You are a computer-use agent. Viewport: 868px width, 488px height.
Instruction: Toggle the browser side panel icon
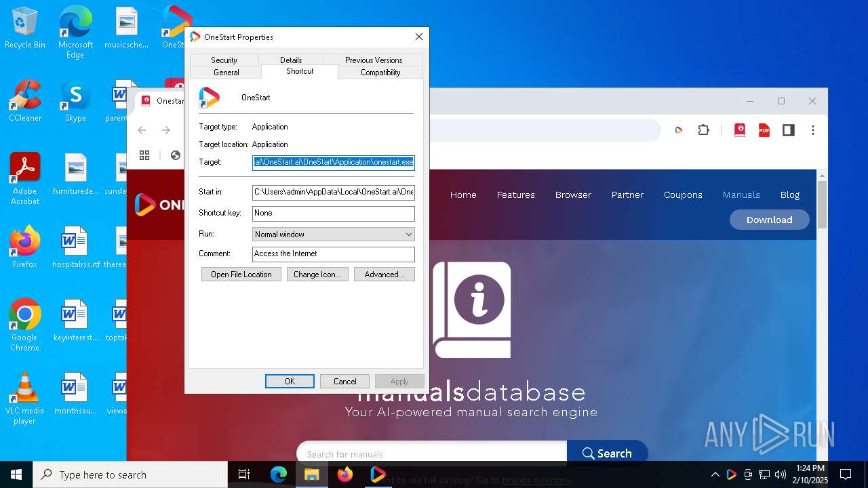point(789,130)
